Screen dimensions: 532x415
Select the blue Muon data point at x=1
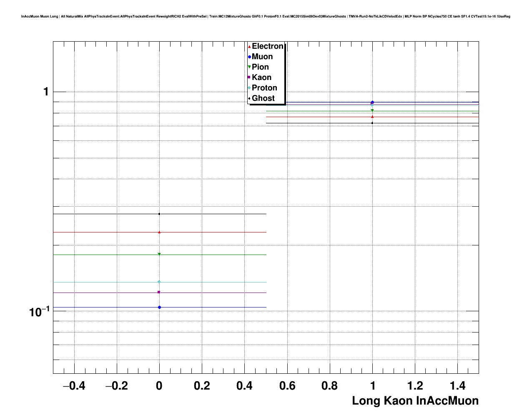click(372, 102)
